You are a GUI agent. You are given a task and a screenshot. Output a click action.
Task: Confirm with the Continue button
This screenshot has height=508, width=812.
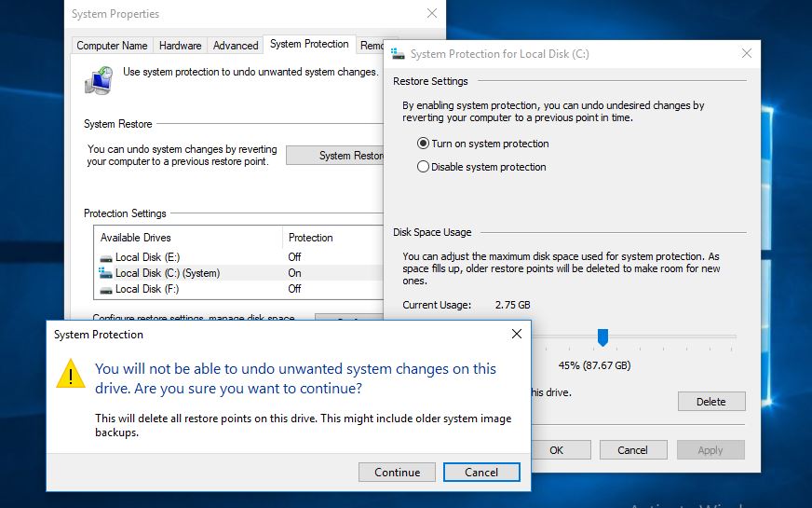click(398, 473)
